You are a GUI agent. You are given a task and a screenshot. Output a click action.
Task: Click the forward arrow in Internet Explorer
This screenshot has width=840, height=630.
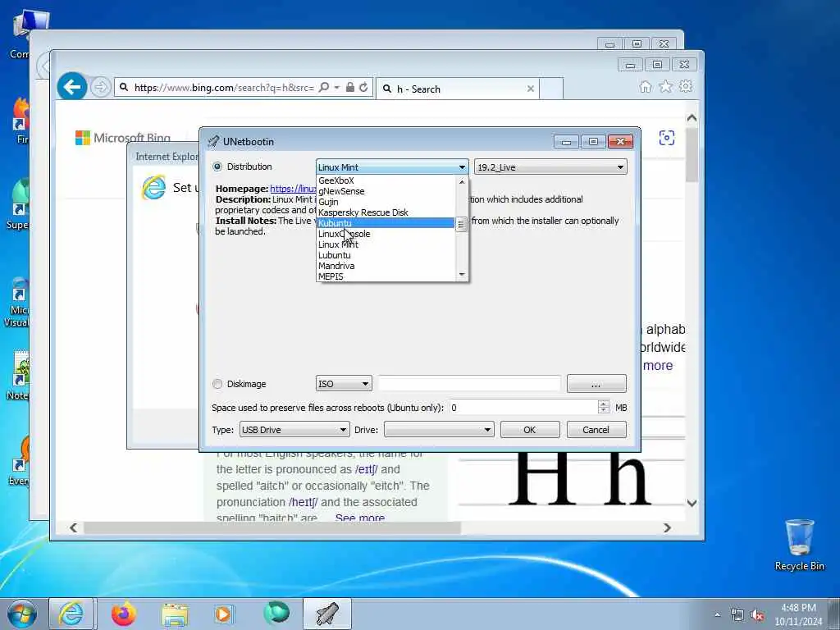(100, 87)
